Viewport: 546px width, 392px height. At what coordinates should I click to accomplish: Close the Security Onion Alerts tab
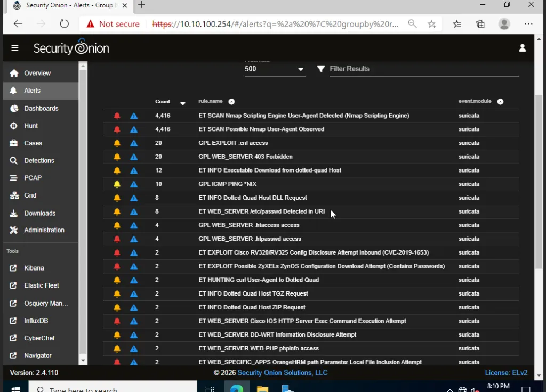click(125, 5)
